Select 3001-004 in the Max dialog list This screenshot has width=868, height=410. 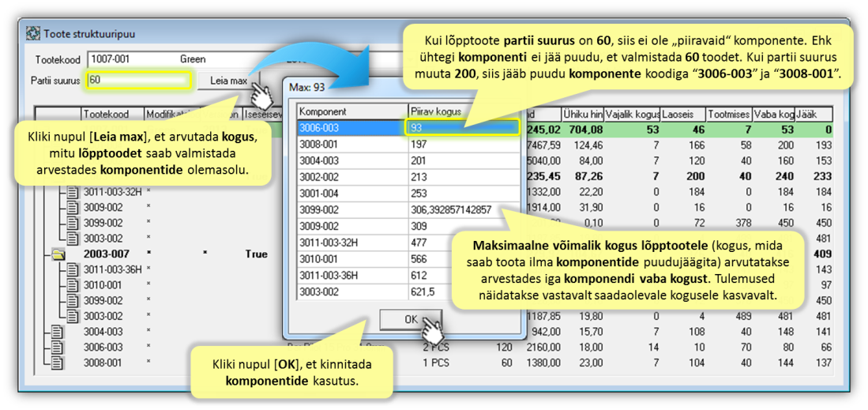pos(352,193)
